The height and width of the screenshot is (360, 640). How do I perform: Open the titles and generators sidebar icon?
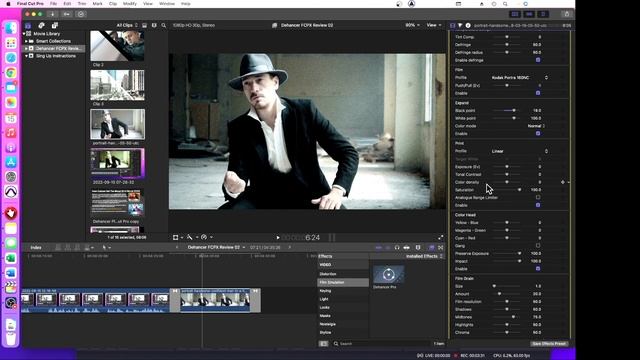[x=55, y=25]
